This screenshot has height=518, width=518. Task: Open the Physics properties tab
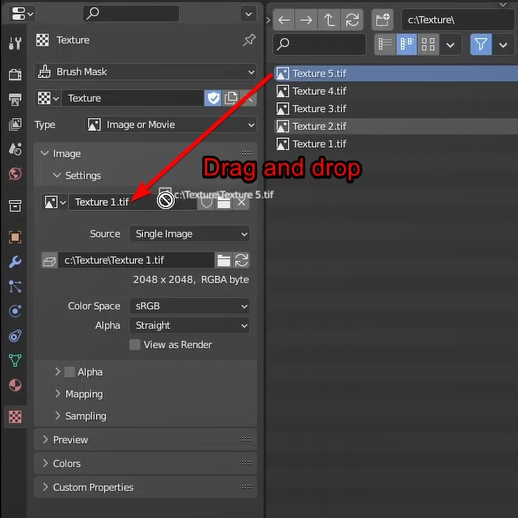15,311
